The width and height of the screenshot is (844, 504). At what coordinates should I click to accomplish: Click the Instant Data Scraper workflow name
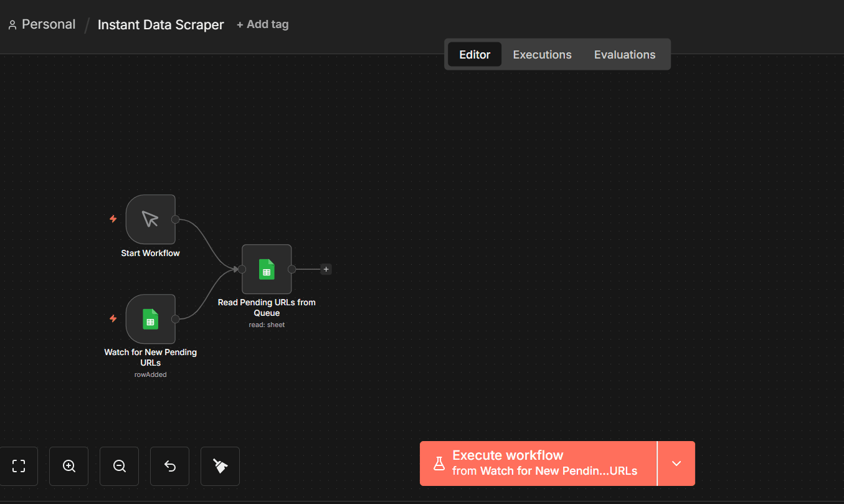click(161, 25)
